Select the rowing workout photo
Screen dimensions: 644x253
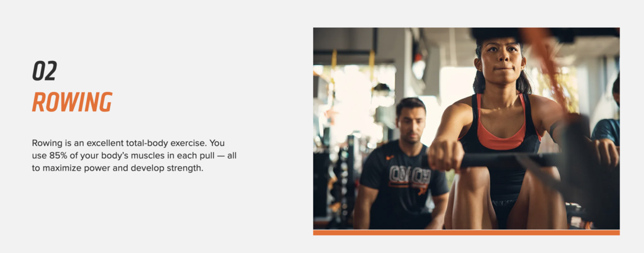pos(466,128)
